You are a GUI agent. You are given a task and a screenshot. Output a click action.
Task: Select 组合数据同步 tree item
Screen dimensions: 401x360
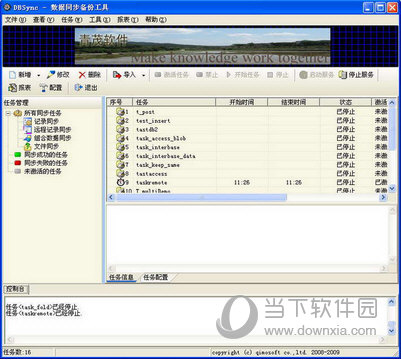[52, 138]
